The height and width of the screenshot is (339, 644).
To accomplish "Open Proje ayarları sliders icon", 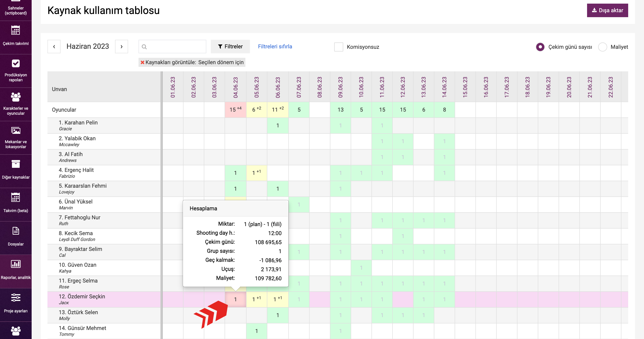I will (16, 297).
